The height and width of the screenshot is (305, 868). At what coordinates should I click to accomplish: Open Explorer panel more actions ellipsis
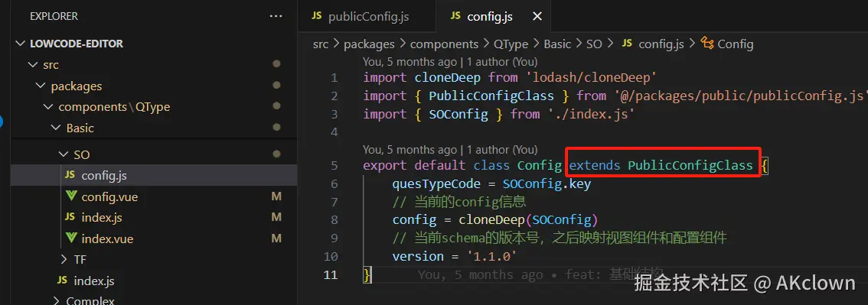pos(276,17)
